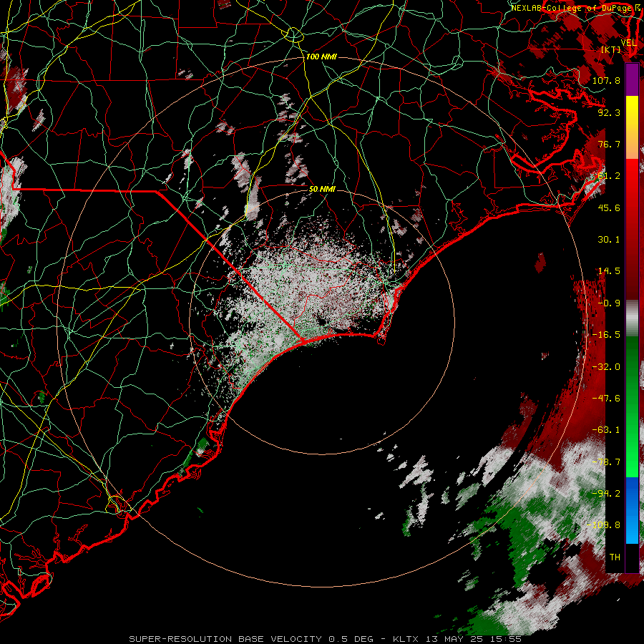Pick the purple segment of the velocity color bar

632,79
